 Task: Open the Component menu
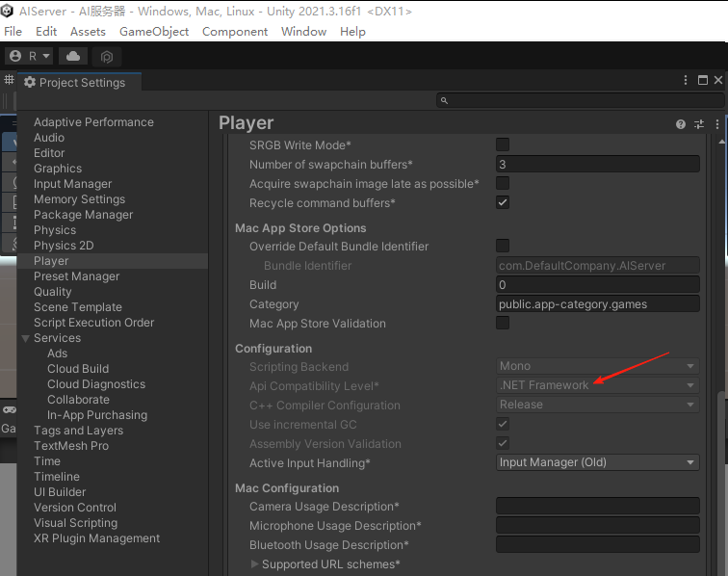click(235, 32)
